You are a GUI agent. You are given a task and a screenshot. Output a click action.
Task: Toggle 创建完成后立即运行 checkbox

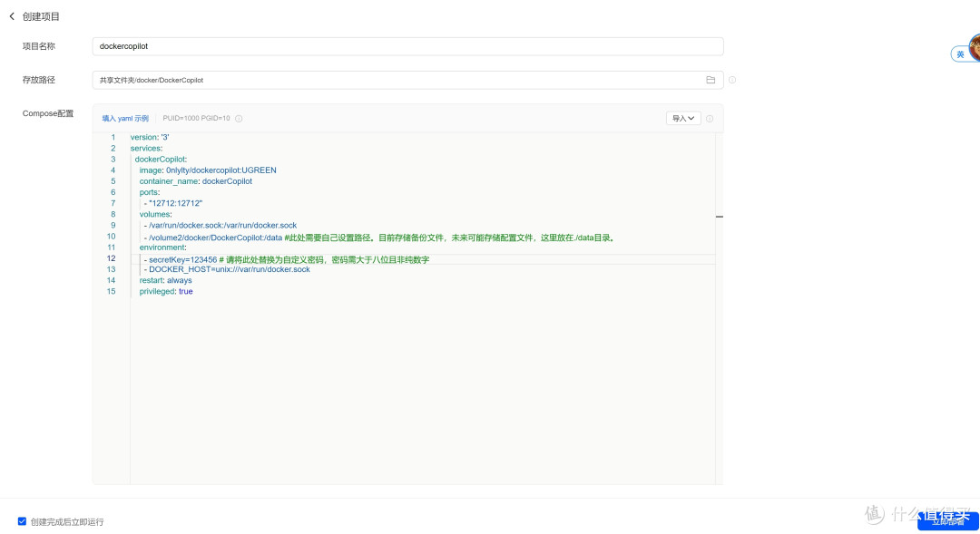point(23,521)
